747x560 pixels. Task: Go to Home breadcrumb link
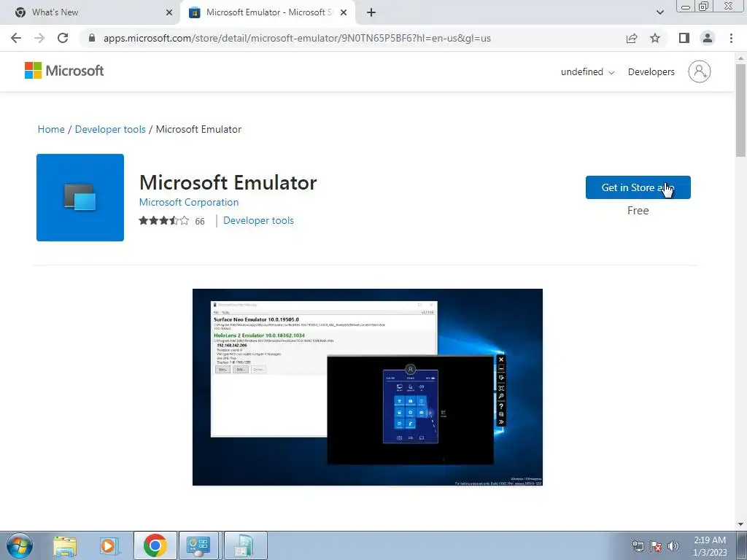(51, 129)
